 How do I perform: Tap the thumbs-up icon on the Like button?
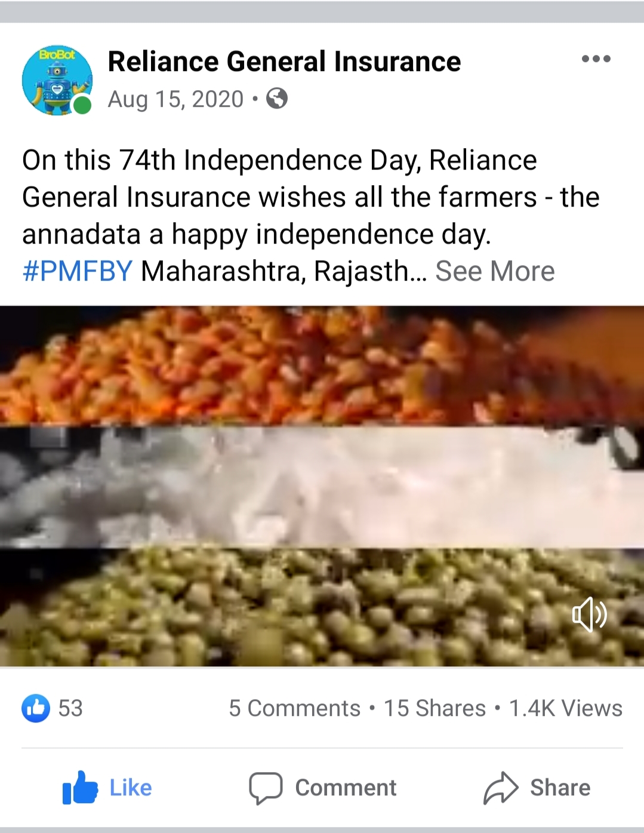tap(80, 787)
